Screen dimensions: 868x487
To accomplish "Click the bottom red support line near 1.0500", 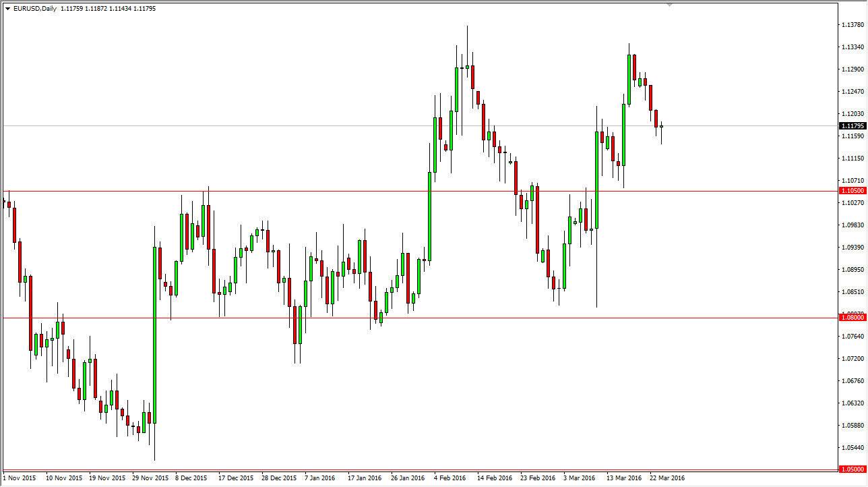I will [404, 468].
